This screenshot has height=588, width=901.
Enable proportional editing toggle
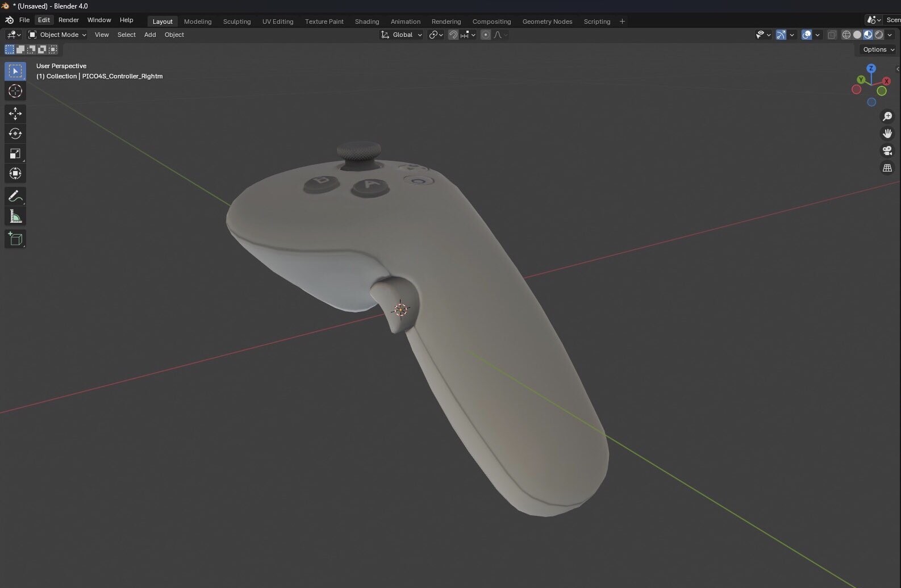(x=486, y=35)
